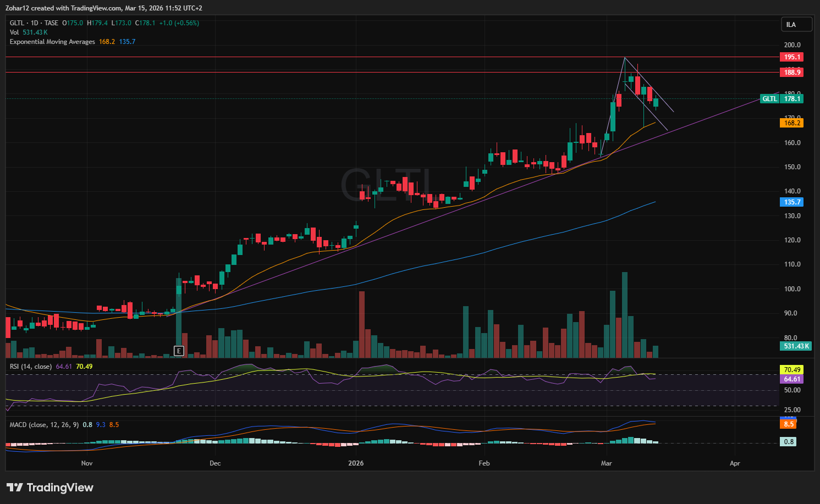Open the ILA currency selector

click(796, 25)
